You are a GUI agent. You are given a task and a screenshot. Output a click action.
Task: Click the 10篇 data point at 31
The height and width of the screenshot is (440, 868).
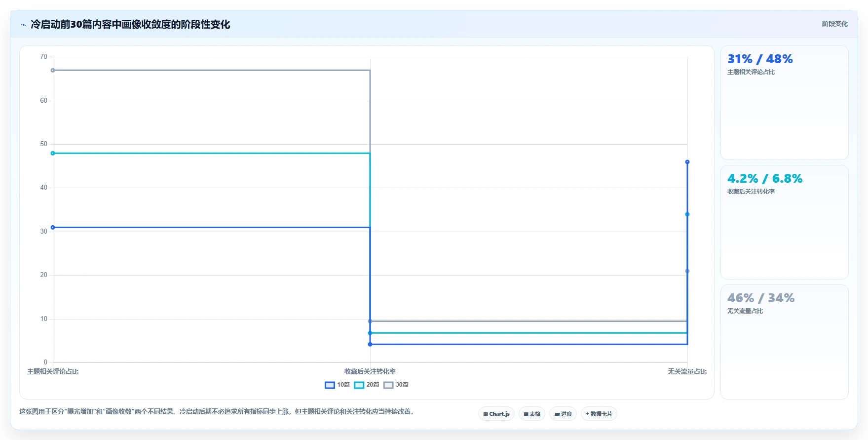(53, 227)
